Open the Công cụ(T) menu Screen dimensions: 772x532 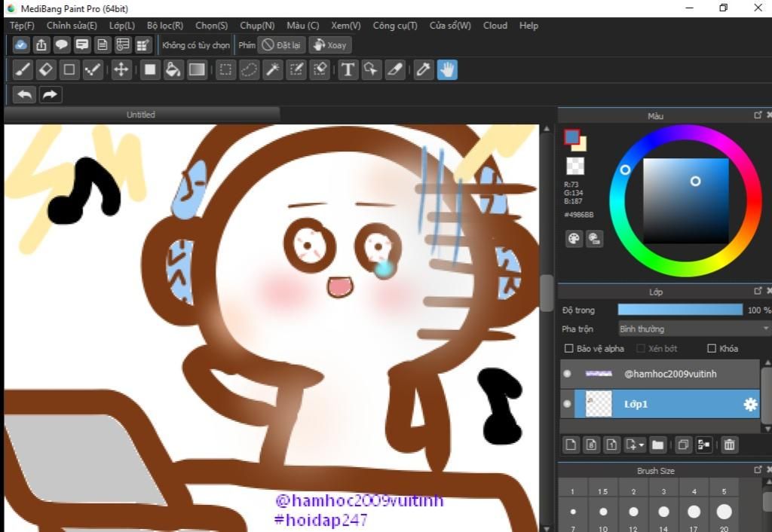coord(395,26)
